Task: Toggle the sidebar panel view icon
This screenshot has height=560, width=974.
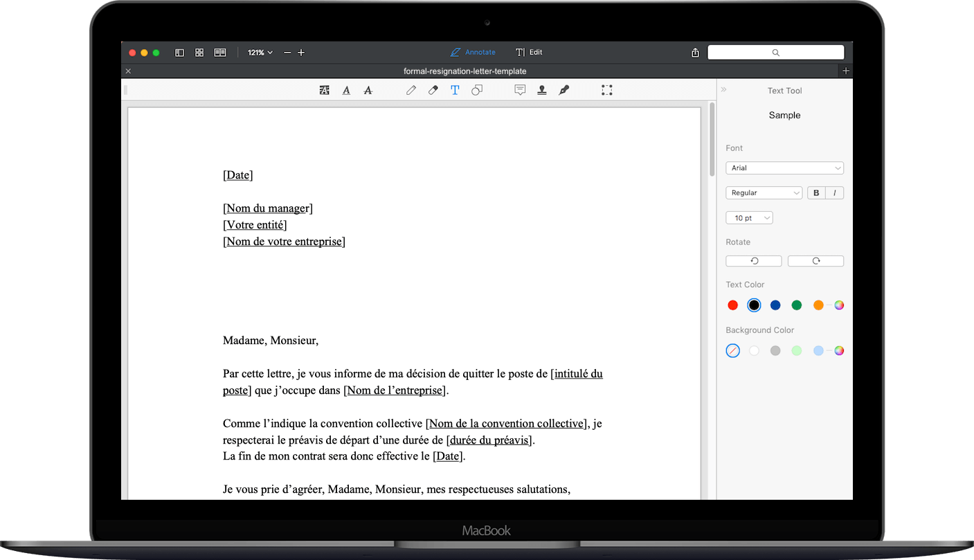Action: [179, 53]
